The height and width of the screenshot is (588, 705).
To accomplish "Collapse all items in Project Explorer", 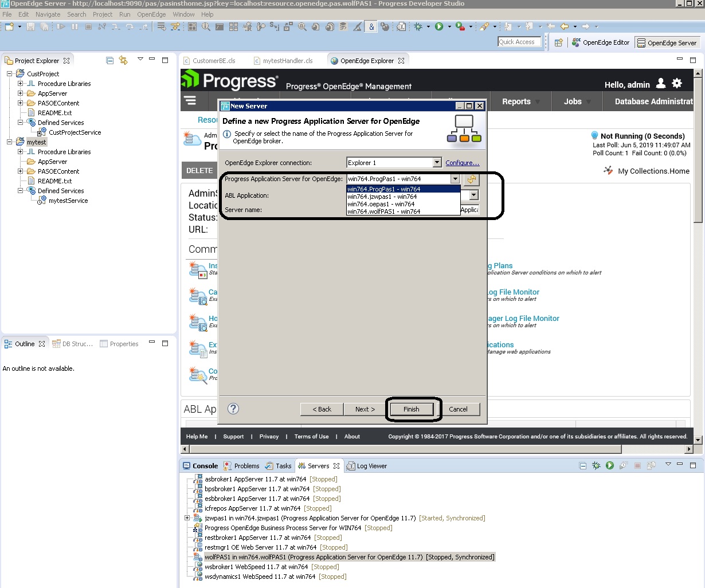I will (110, 60).
